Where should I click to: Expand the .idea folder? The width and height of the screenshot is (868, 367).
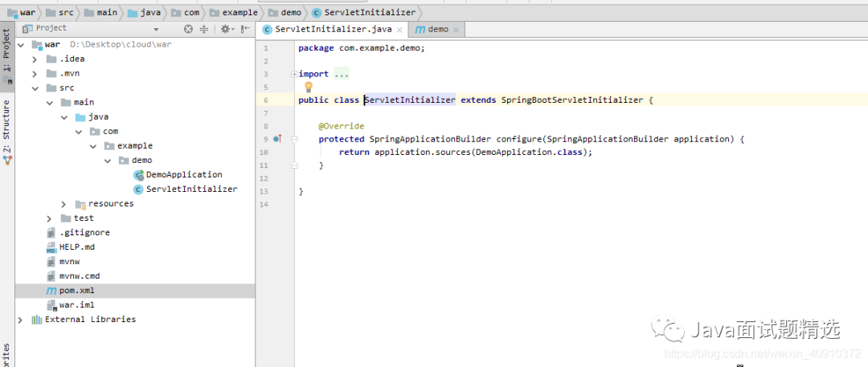(x=35, y=59)
